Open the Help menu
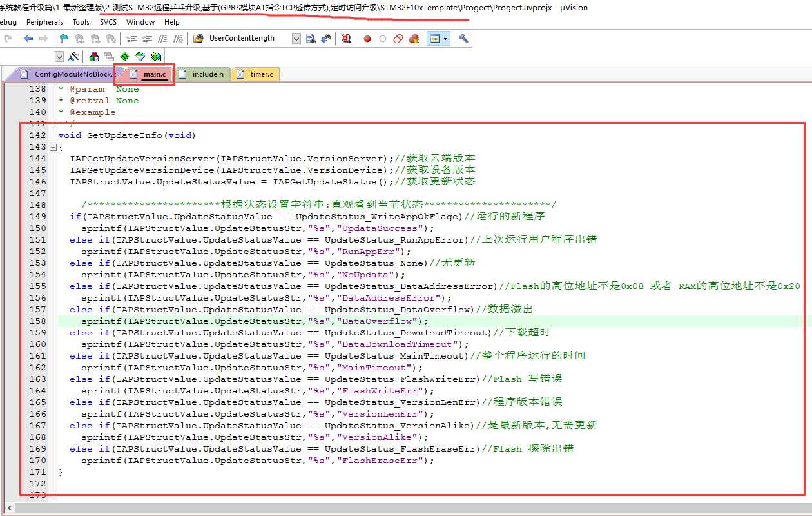Viewport: 812px width, 516px height. [x=172, y=22]
